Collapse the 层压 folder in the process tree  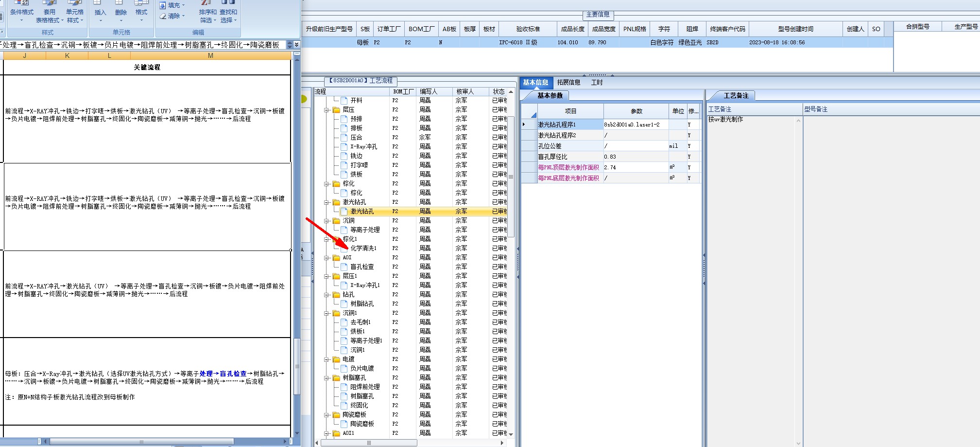tap(327, 110)
